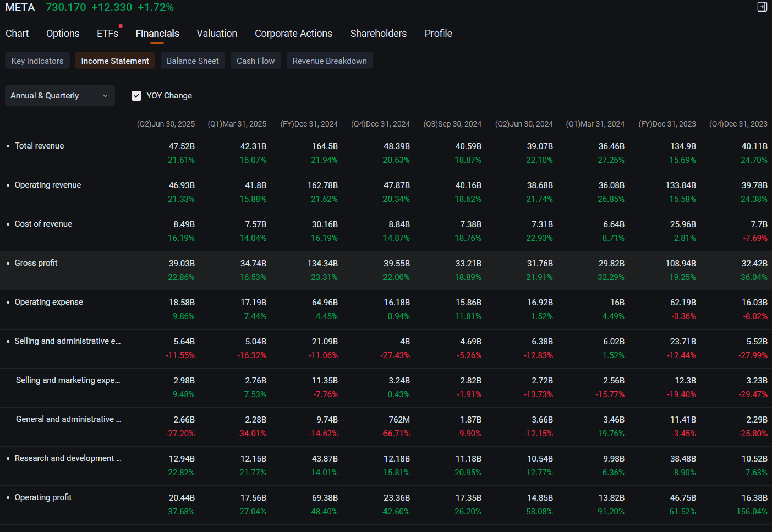The width and height of the screenshot is (772, 532).
Task: Select the Key Indicators button
Action: 37,61
